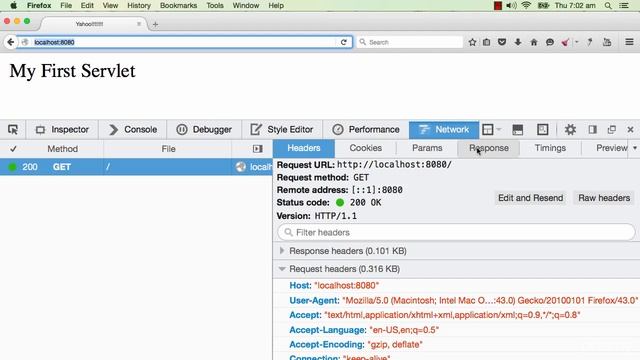Click the volume icon in menu bar
The height and width of the screenshot is (360, 640).
[x=511, y=5]
